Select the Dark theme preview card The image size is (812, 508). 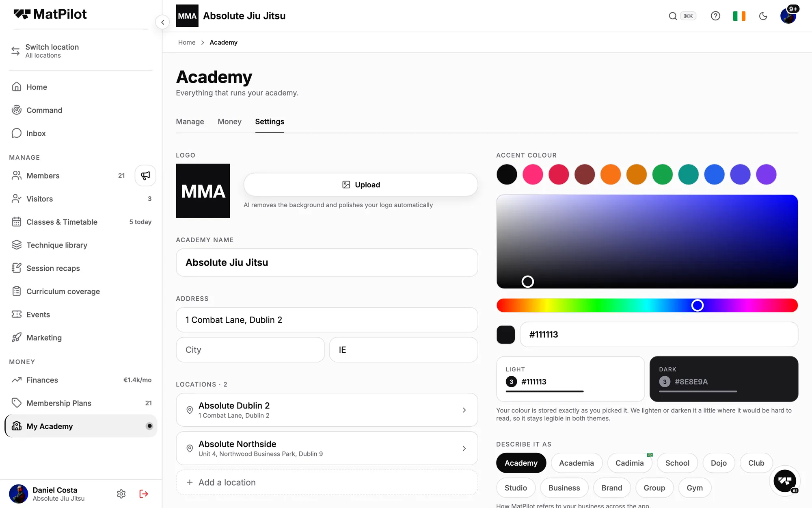point(724,379)
